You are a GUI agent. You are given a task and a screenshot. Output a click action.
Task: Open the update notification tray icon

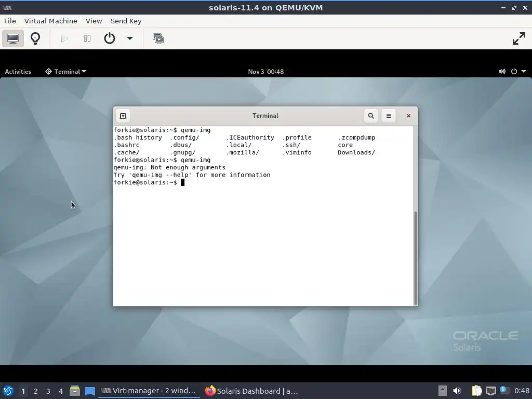(x=504, y=390)
